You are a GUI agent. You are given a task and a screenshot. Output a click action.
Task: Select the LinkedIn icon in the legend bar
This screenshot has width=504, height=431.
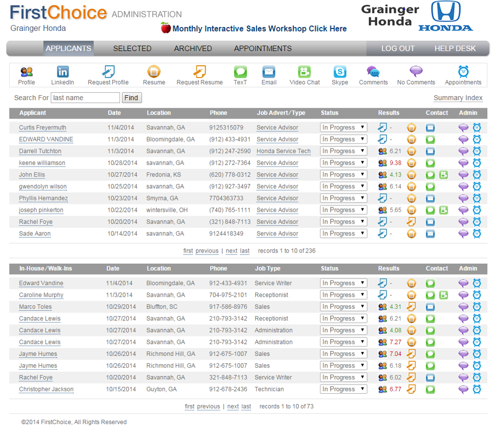point(62,72)
